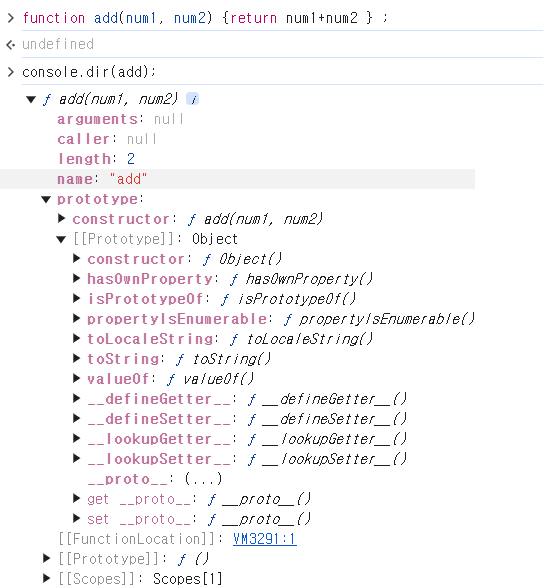This screenshot has height=588, width=543.
Task: Click the prompt chevron before function add
Action: (x=11, y=18)
